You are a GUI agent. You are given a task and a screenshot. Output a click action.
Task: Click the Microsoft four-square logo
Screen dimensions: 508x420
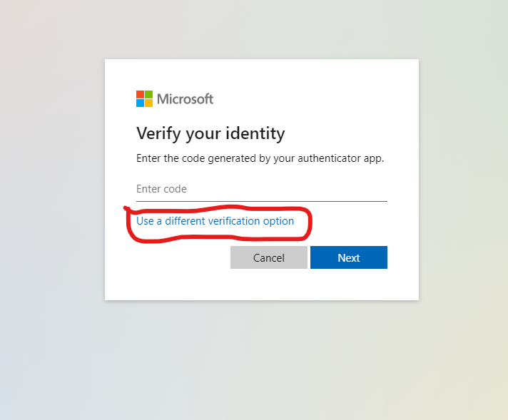click(x=144, y=98)
